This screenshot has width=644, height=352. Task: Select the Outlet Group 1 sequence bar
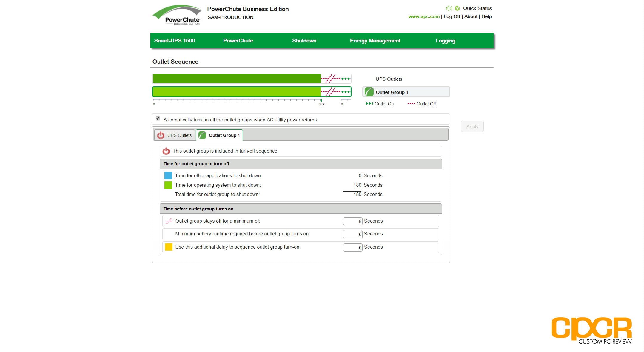[252, 92]
